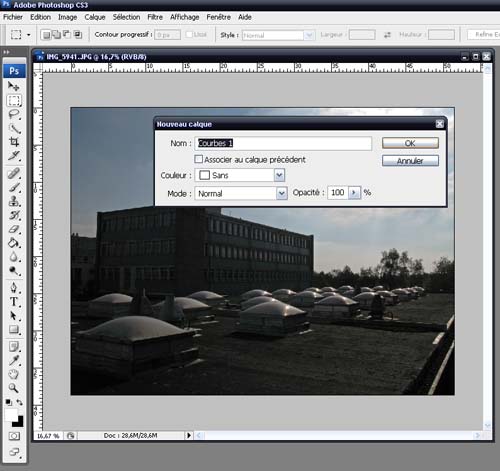Select the Lasso tool
Viewport: 500px width, 471px height.
pos(14,114)
